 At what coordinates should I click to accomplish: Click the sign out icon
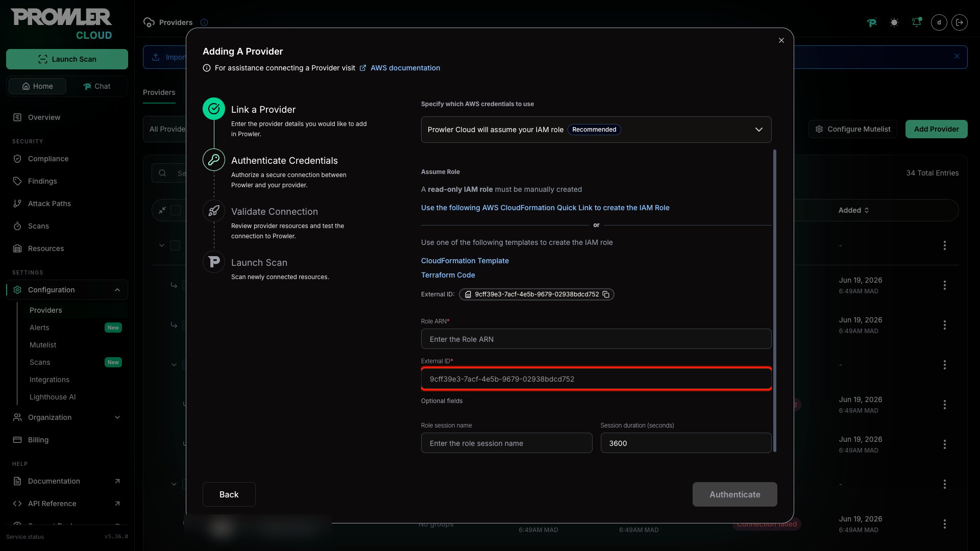point(960,22)
